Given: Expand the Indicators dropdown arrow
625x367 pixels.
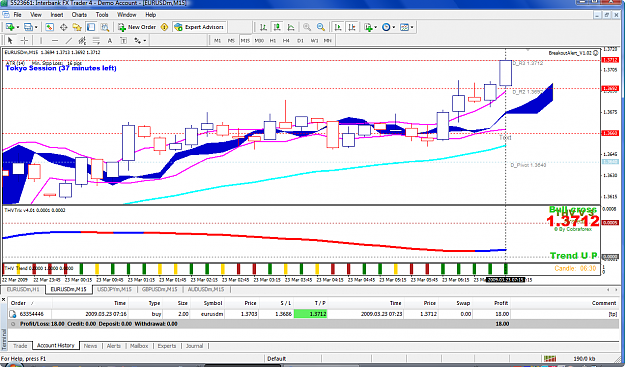Looking at the screenshot, I should pyautogui.click(x=375, y=27).
